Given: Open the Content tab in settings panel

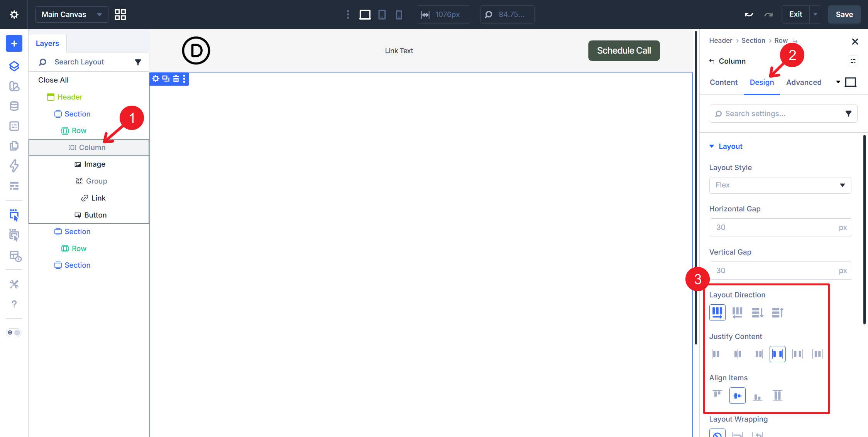Looking at the screenshot, I should click(x=723, y=82).
